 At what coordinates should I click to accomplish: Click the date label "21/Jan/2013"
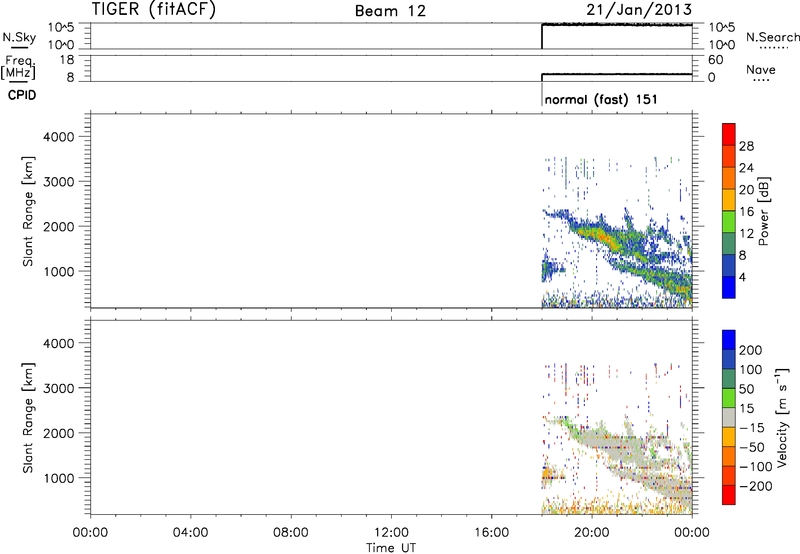tap(639, 9)
